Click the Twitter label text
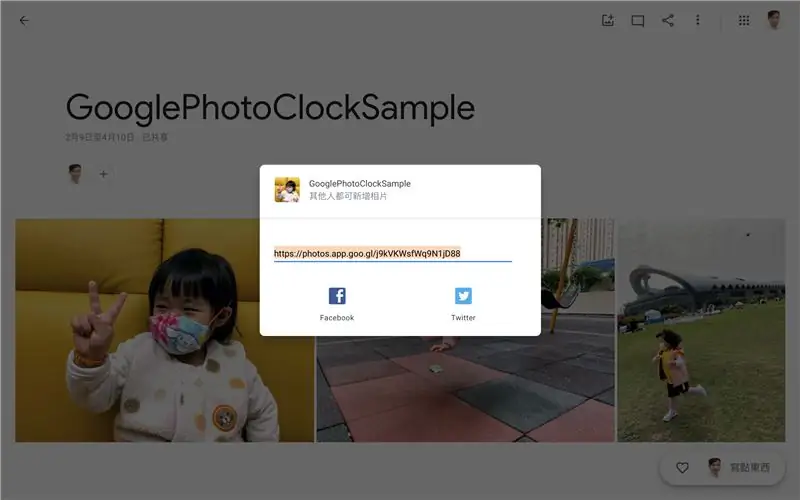Screen dimensions: 800x500 pyautogui.click(x=463, y=317)
